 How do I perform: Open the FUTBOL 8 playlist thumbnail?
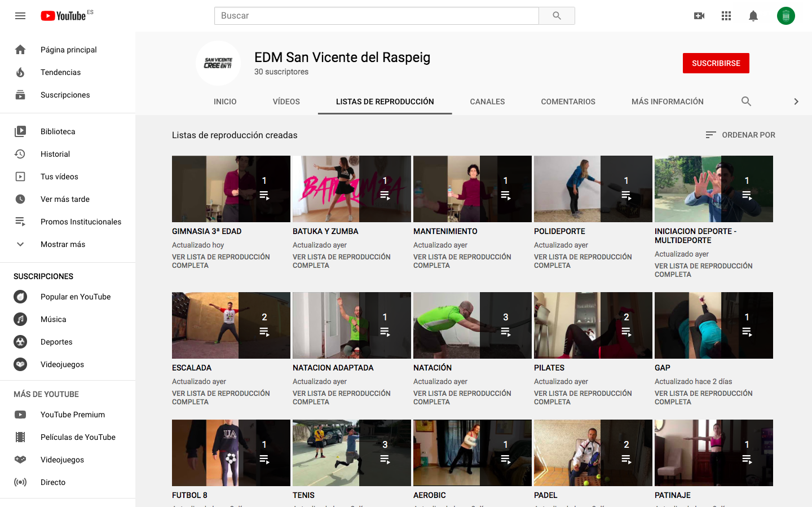231,453
